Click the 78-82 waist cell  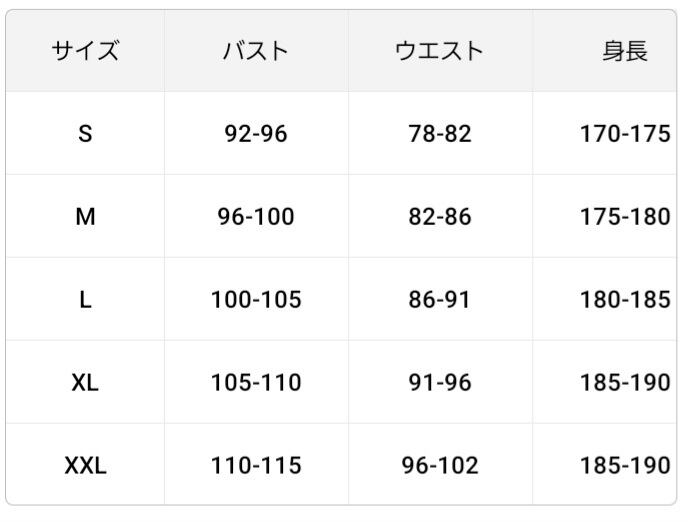tap(439, 134)
